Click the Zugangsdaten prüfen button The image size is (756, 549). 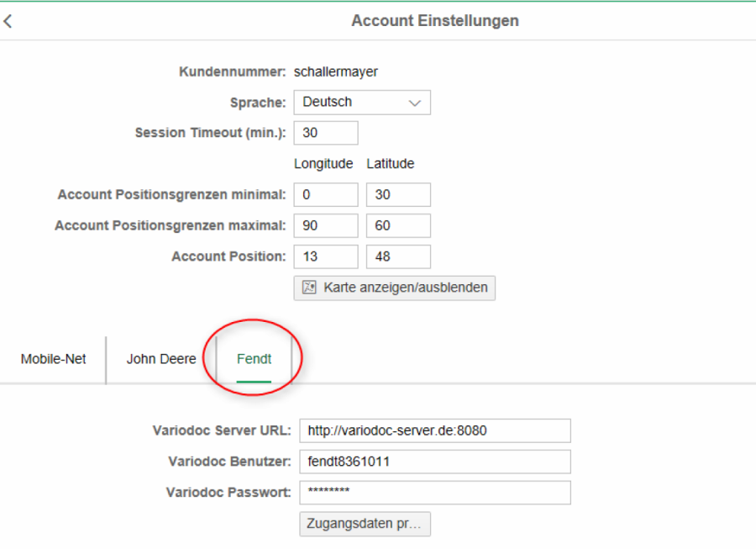[x=365, y=524]
